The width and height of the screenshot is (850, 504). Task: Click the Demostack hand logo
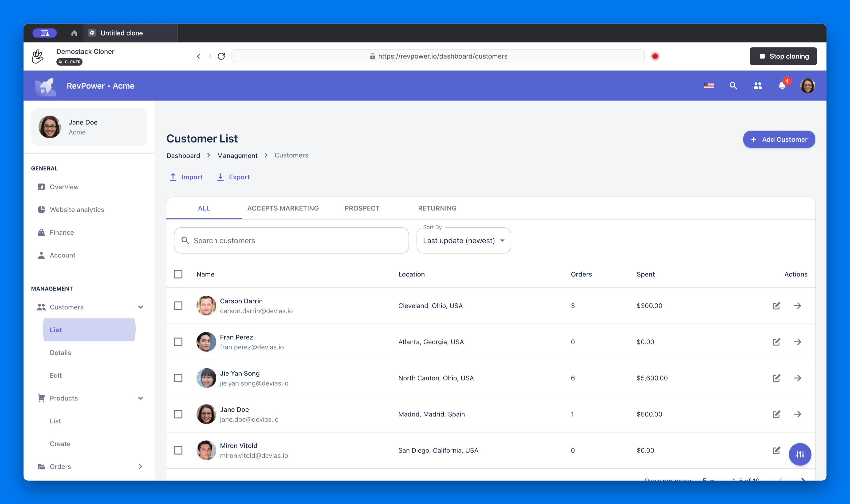38,56
